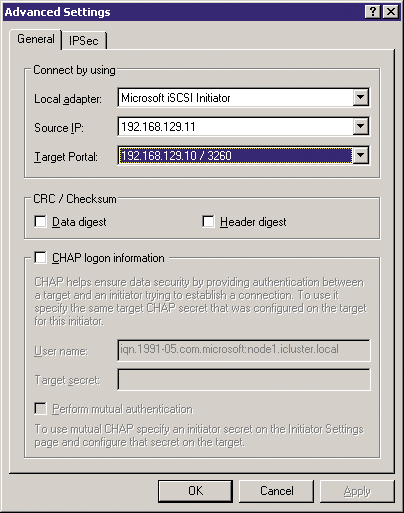Image resolution: width=404 pixels, height=513 pixels.
Task: Enable the Data digest checkbox
Action: (x=40, y=222)
